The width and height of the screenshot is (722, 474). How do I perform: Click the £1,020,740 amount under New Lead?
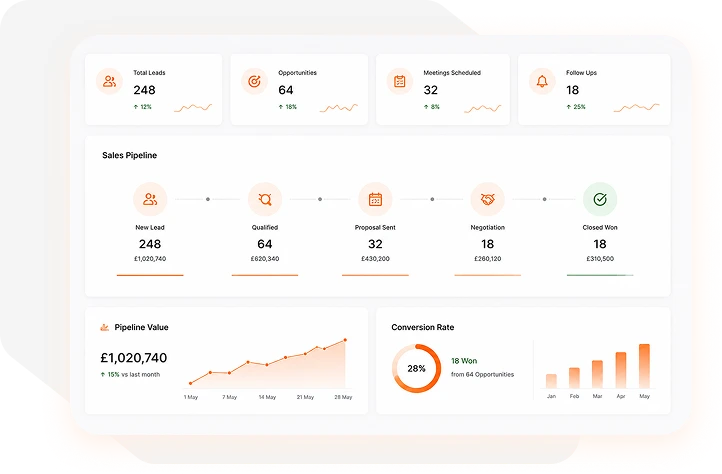150,259
